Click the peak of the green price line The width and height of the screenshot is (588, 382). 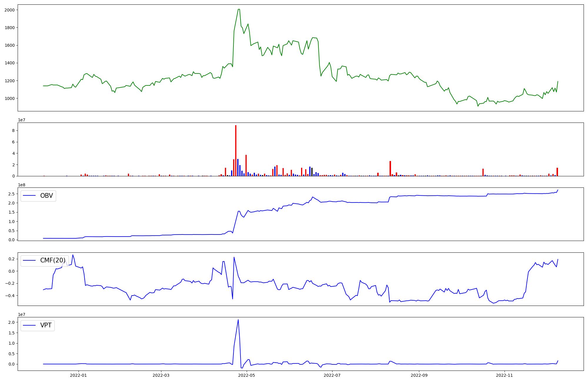[x=239, y=9]
